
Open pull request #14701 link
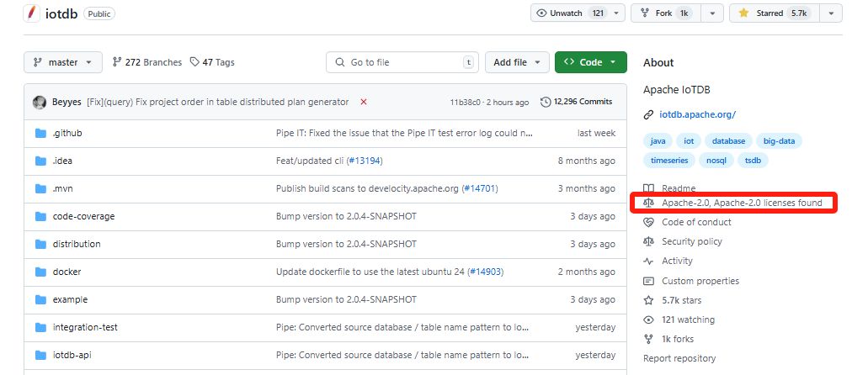click(479, 188)
